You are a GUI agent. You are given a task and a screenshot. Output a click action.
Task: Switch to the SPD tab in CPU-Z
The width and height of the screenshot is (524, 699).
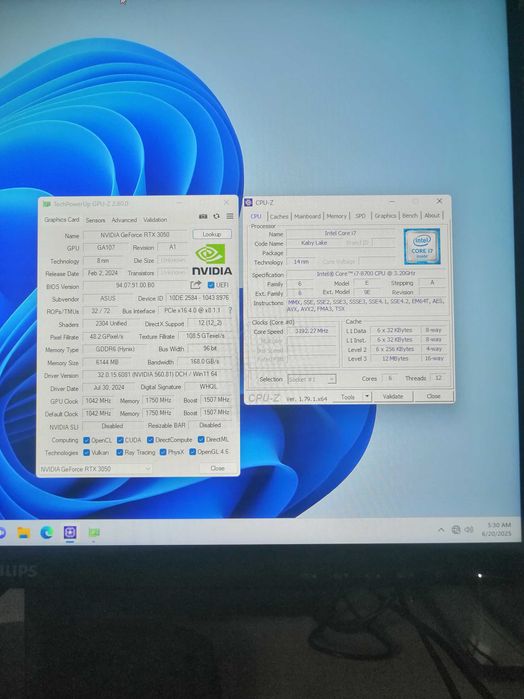click(x=360, y=216)
